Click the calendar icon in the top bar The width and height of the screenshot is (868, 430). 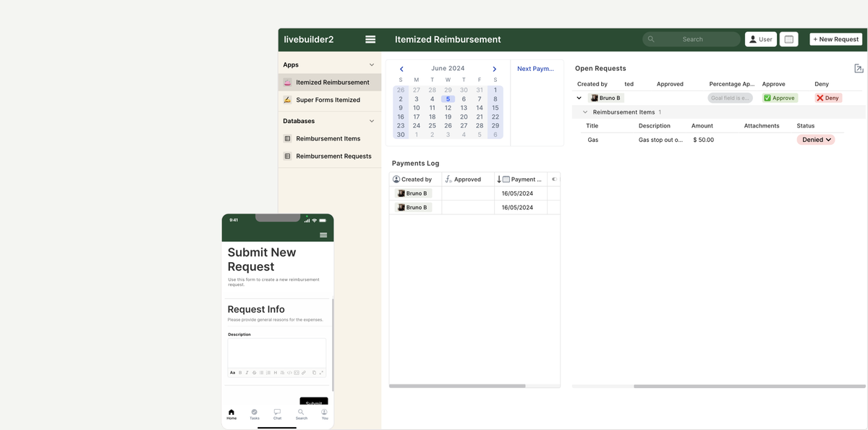click(x=789, y=38)
